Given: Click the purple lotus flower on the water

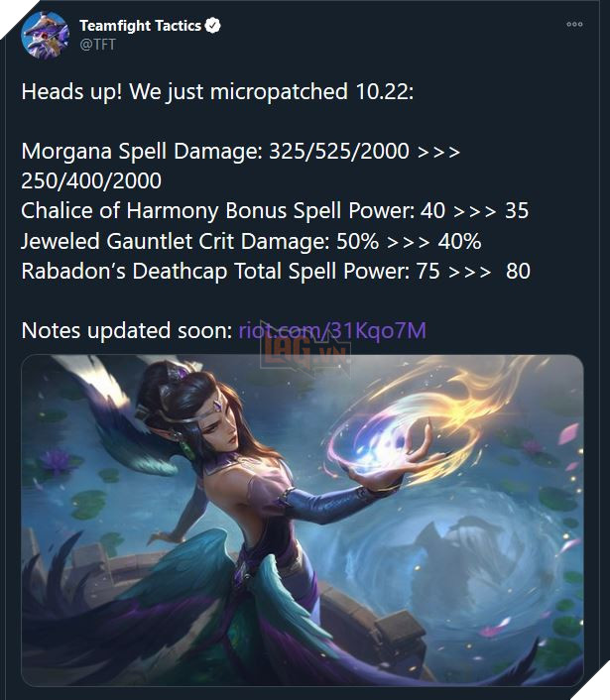Looking at the screenshot, I should pyautogui.click(x=56, y=461).
